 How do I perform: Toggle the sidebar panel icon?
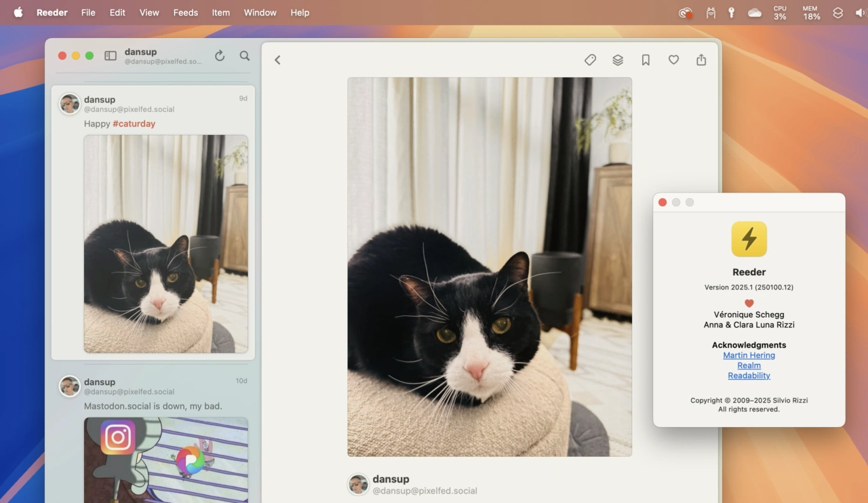pyautogui.click(x=111, y=56)
